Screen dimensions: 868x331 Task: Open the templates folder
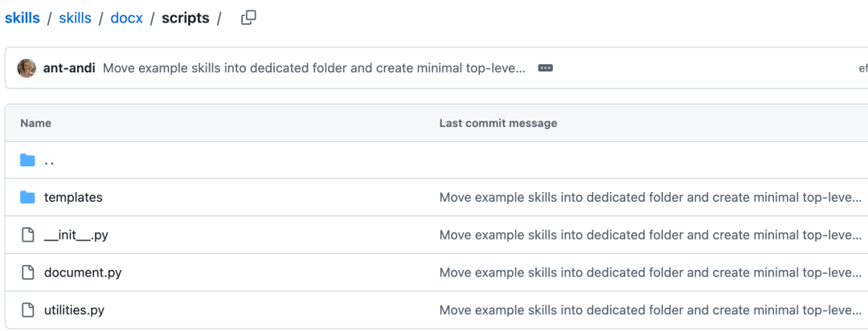click(73, 197)
